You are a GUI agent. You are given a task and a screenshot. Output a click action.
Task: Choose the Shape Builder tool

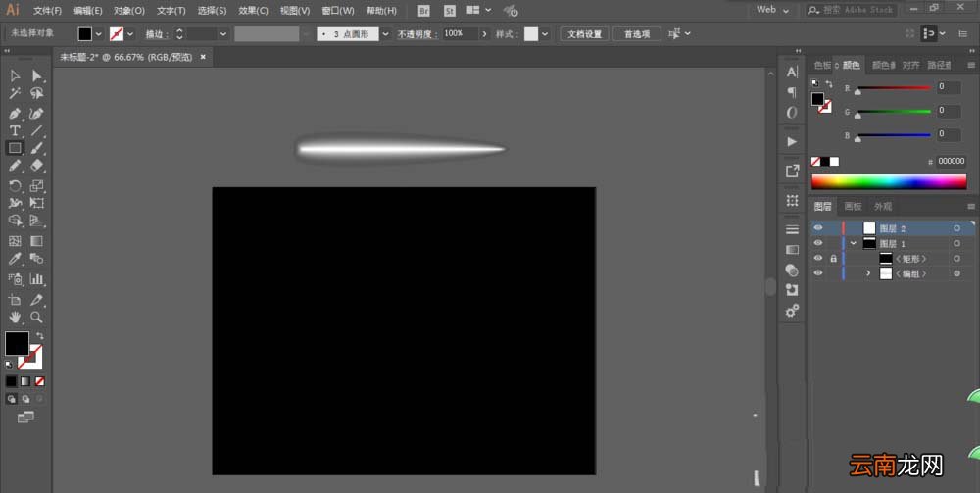[15, 221]
